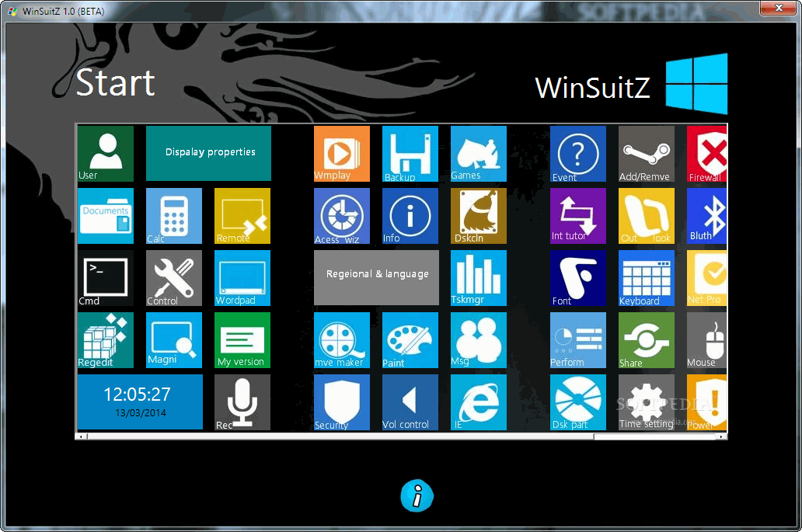Open the Acess wiz tile
802x532 pixels.
[342, 216]
